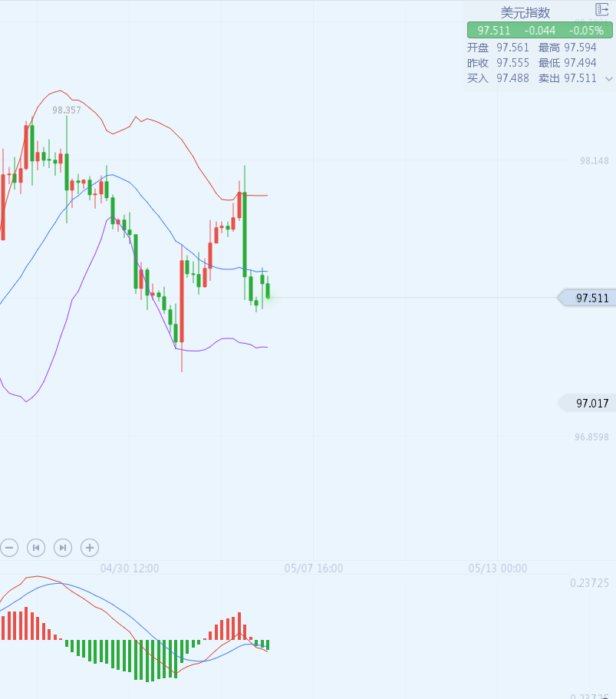Click the 96.8598 price axis label

click(591, 437)
